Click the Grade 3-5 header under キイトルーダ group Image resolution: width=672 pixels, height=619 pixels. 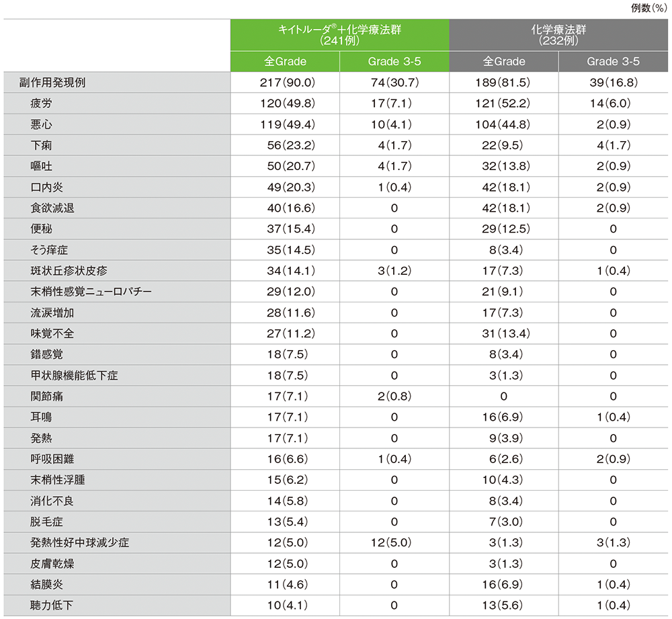pyautogui.click(x=394, y=62)
